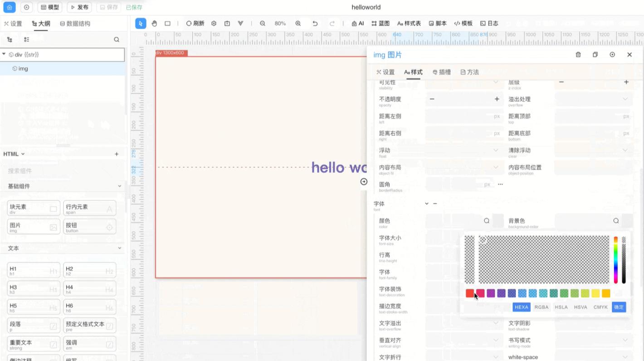Zoom in the canvas
Screen dimensions: 644x361
pos(298,24)
